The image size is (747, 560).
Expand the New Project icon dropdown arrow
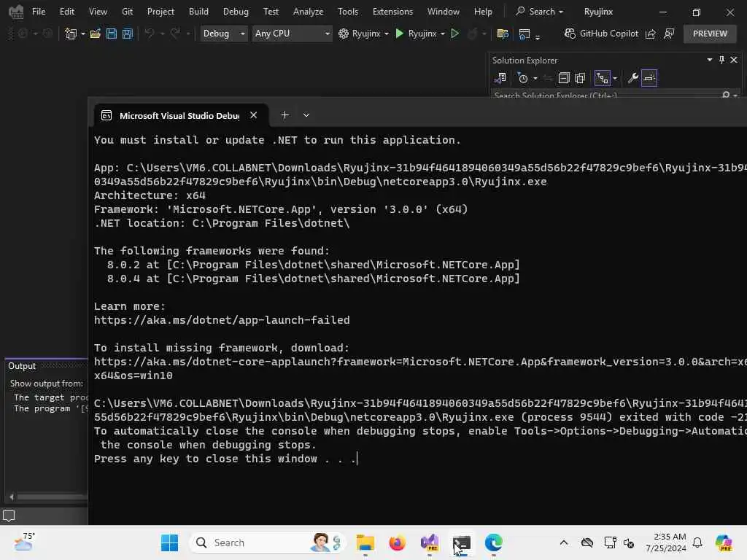click(x=83, y=34)
